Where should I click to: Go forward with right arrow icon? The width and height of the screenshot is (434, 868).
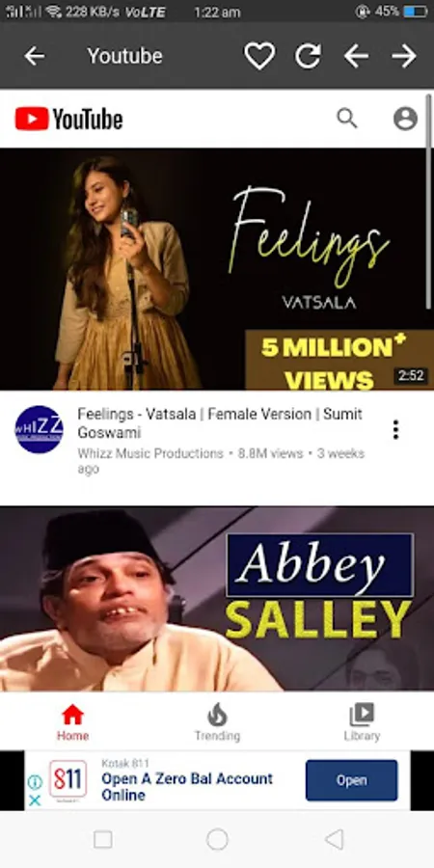pos(404,56)
